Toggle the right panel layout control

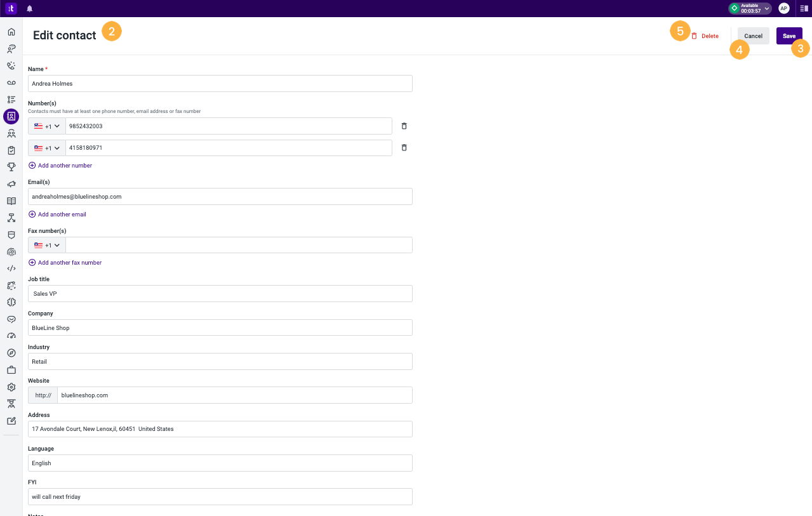point(804,8)
